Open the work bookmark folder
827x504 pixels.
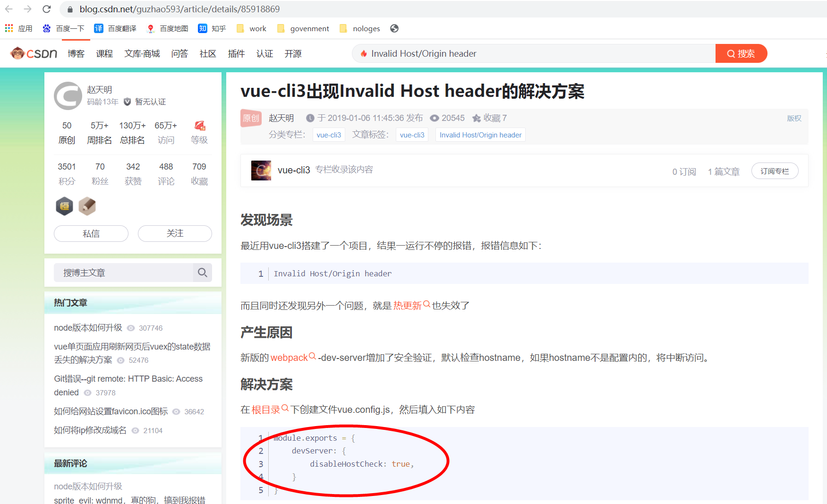pyautogui.click(x=251, y=28)
